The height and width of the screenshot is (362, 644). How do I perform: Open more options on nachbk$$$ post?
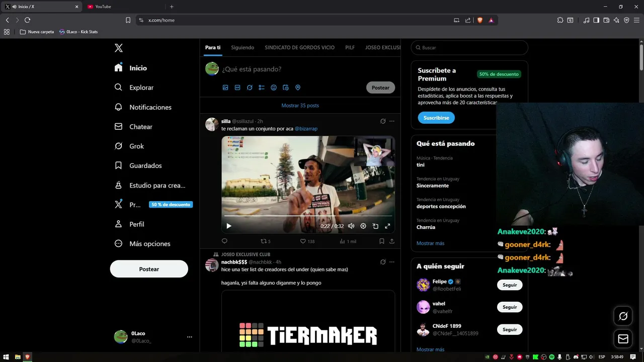coord(392,262)
